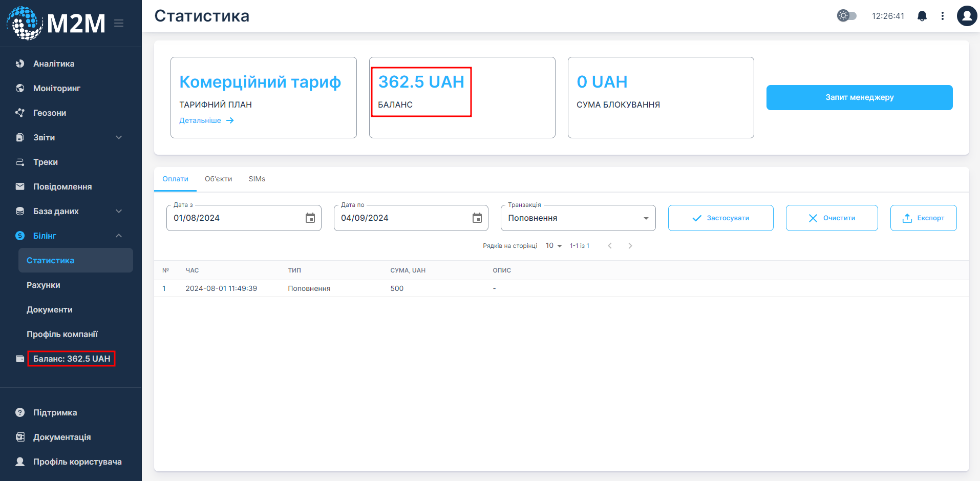The height and width of the screenshot is (481, 980).
Task: Click the Звіти document icon
Action: point(20,137)
